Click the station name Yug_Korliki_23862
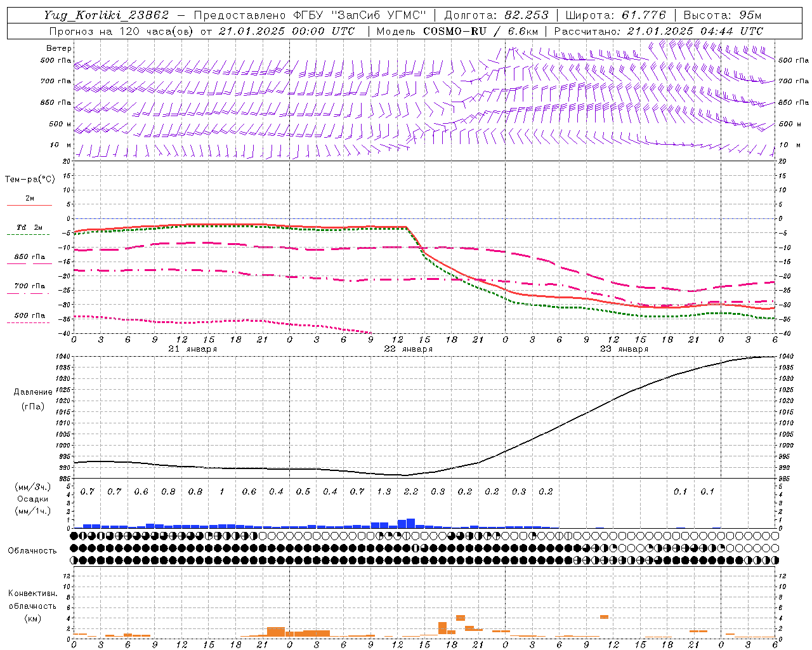This screenshot has height=650, width=812. [107, 15]
